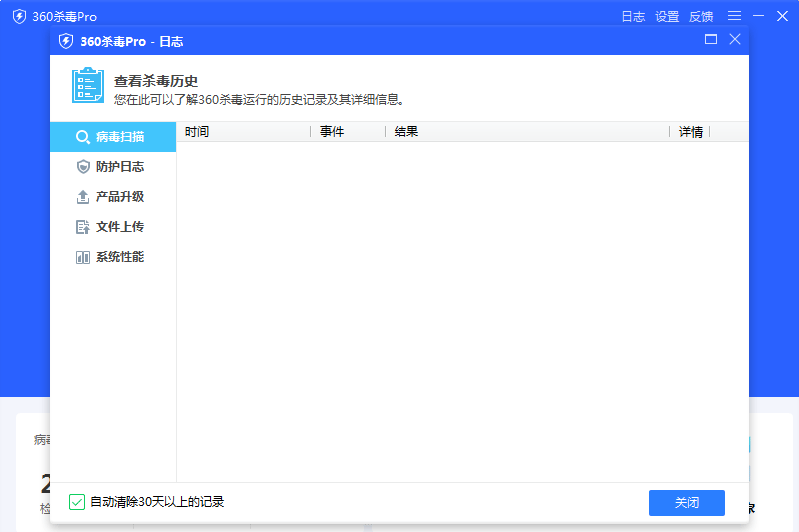The height and width of the screenshot is (532, 799).
Task: Click the shield icon beside 防护日志
Action: 83,167
